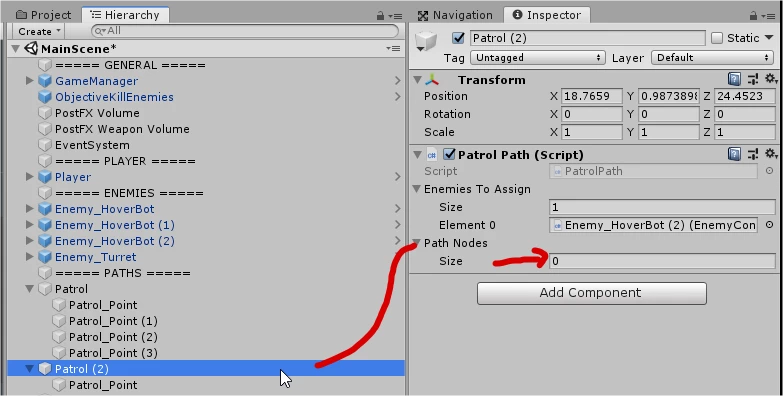This screenshot has width=783, height=396.
Task: Select the ObjectiveKillEnemies cube icon
Action: (x=45, y=97)
